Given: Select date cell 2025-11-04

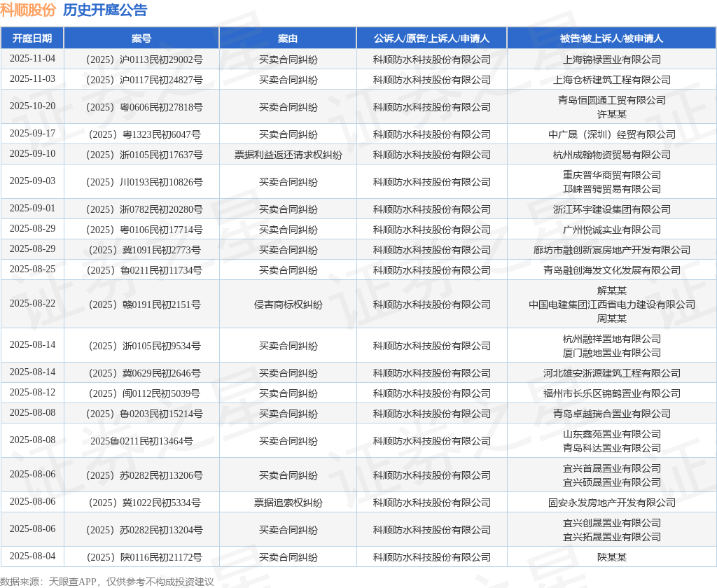Looking at the screenshot, I should (32, 59).
